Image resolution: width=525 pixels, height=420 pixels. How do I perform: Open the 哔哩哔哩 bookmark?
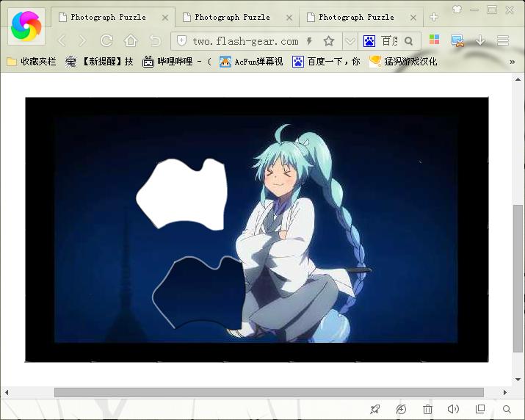pos(176,62)
